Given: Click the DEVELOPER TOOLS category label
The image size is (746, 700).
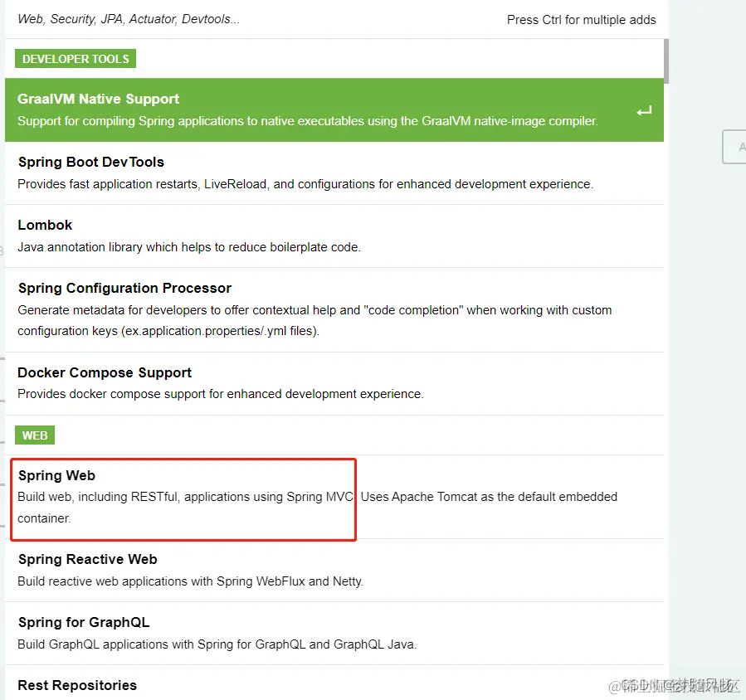Looking at the screenshot, I should click(x=76, y=59).
